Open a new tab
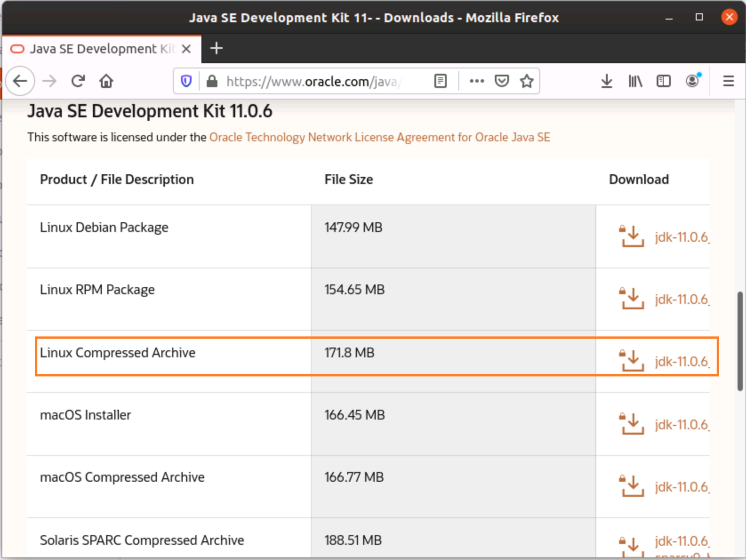Screen dimensions: 746x560 (216, 48)
